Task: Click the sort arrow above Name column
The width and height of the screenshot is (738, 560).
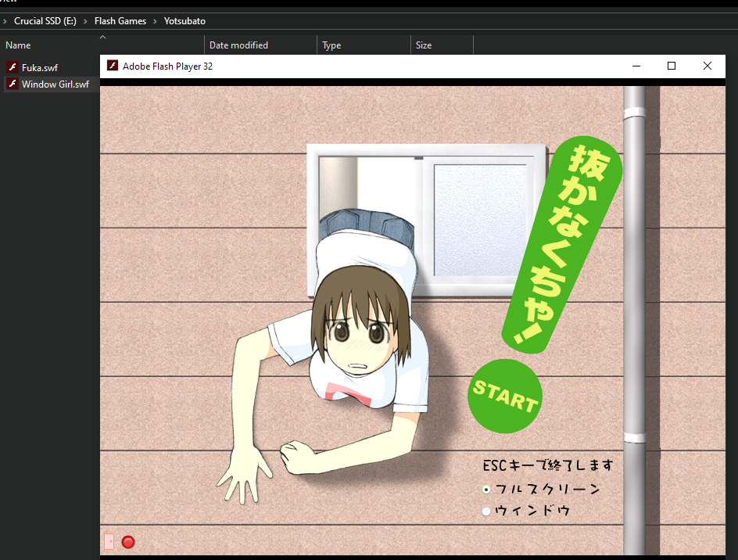Action: (102, 38)
